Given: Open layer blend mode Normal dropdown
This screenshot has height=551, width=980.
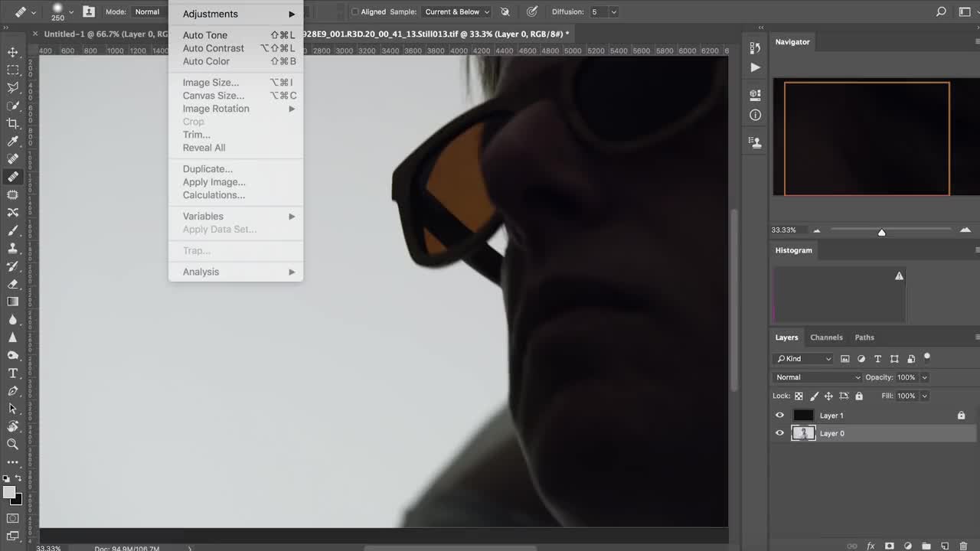Looking at the screenshot, I should (818, 377).
